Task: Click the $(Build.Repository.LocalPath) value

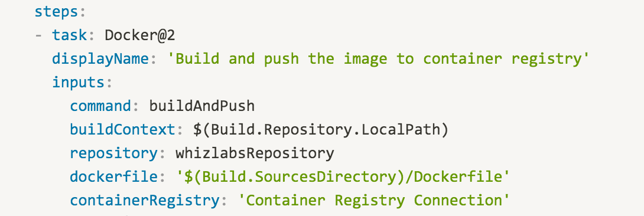Action: tap(320, 130)
